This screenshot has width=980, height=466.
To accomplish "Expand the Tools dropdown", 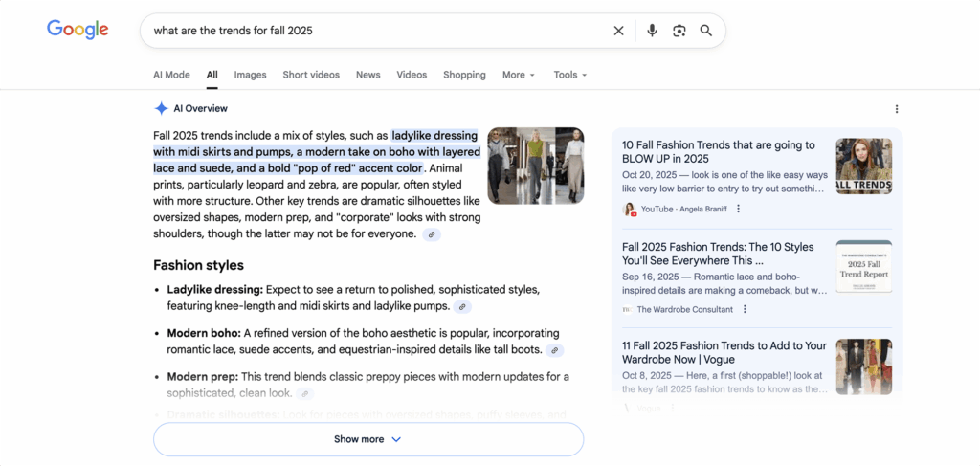I will point(570,75).
